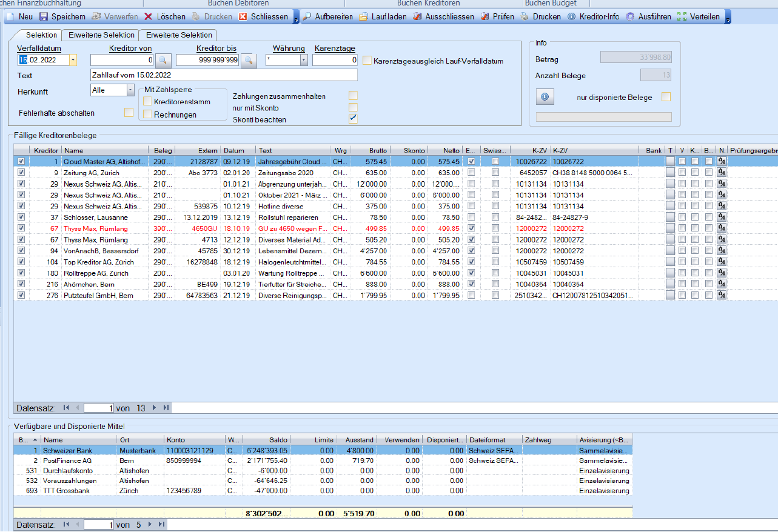
Task: Open the Verfalldatum date dropdown
Action: click(x=73, y=60)
